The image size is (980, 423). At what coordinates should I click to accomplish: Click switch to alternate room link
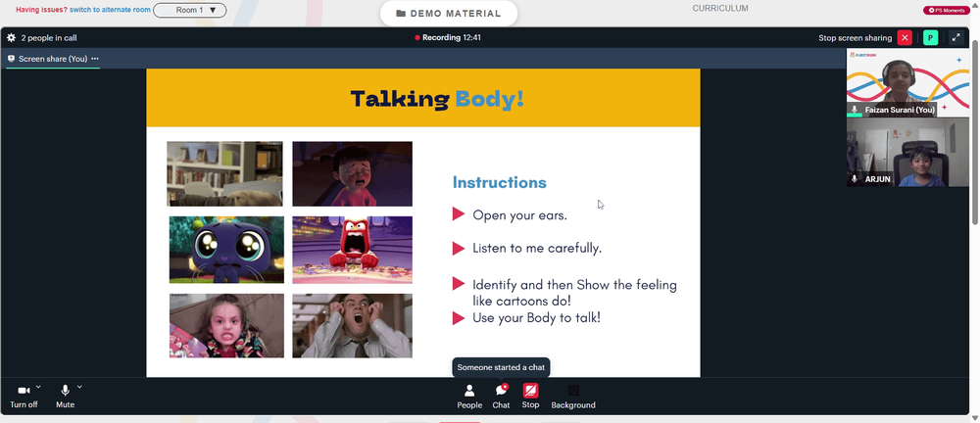click(110, 10)
